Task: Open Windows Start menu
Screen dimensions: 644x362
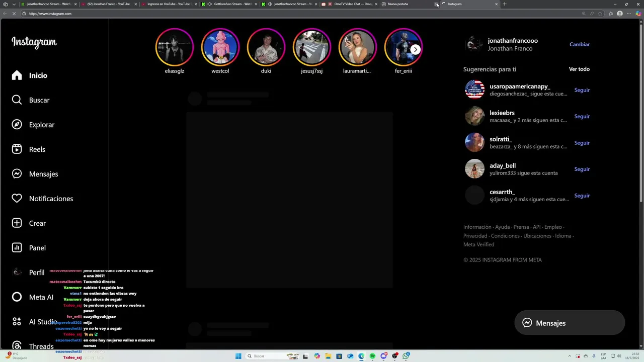Action: coord(238,356)
